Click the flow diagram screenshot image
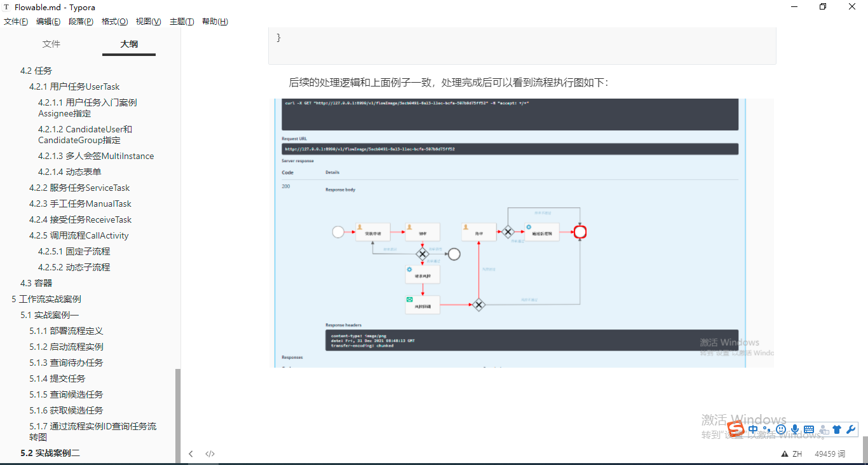 click(x=525, y=233)
